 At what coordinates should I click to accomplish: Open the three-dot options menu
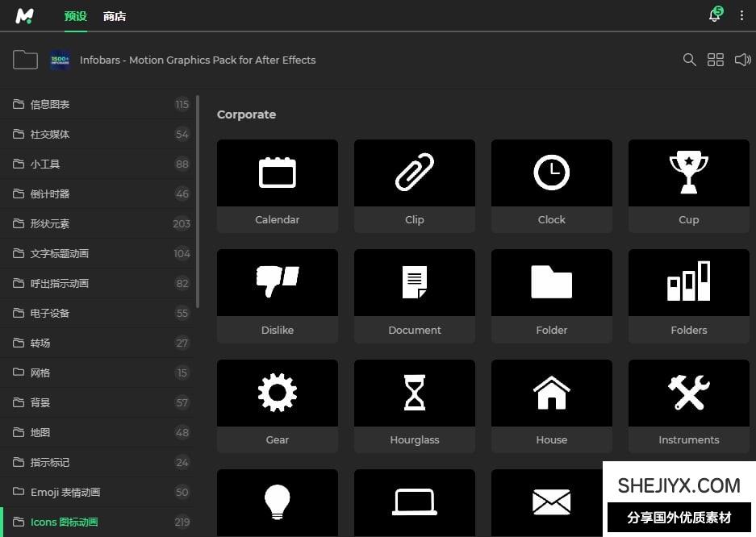pos(741,15)
